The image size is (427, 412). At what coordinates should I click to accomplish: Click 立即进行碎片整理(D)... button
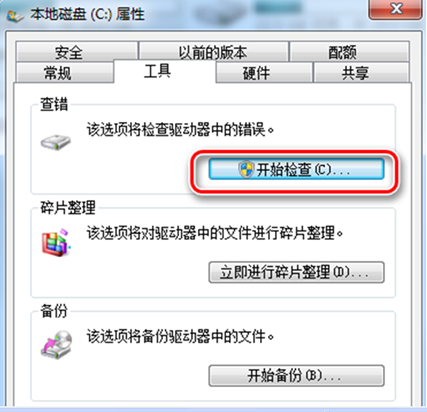pos(296,272)
